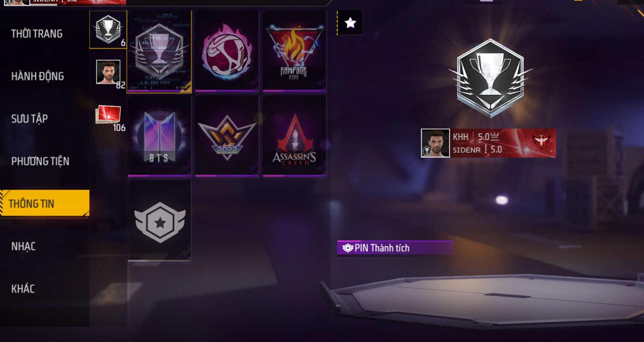Open the star favorites filter

350,23
